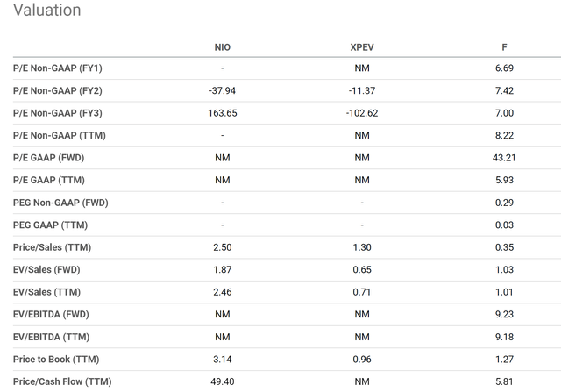The image size is (561, 392).
Task: Click XPEV's -102.62 P/E value
Action: pyautogui.click(x=363, y=113)
